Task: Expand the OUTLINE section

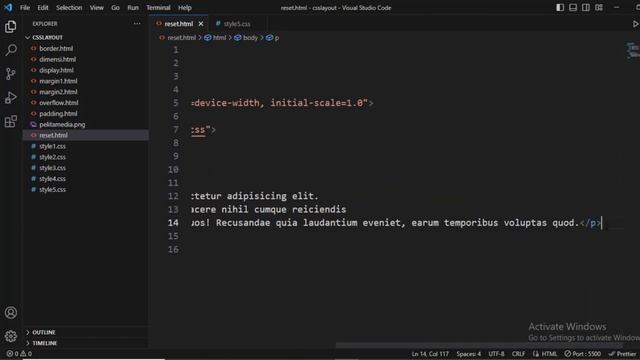Action: [44, 332]
